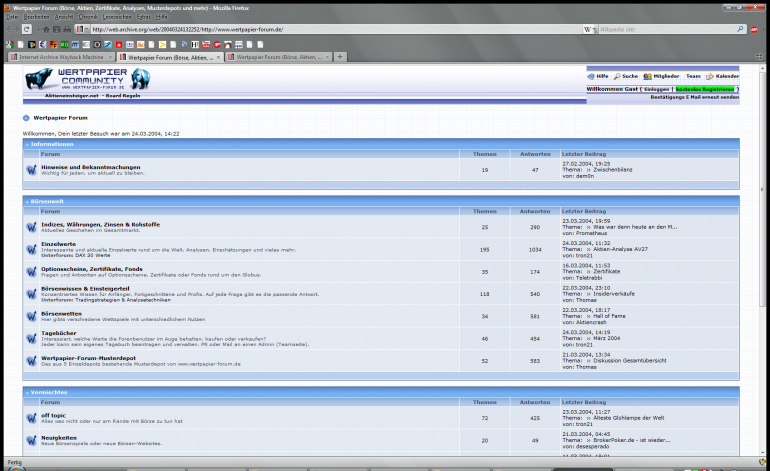Open the H! bookmark icon
Image resolution: width=770 pixels, height=471 pixels.
point(195,45)
